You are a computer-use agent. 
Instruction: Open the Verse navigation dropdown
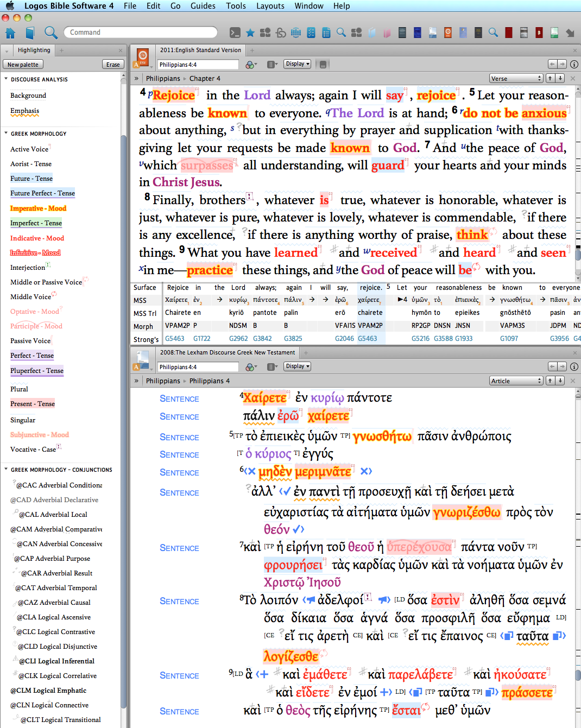coord(515,79)
